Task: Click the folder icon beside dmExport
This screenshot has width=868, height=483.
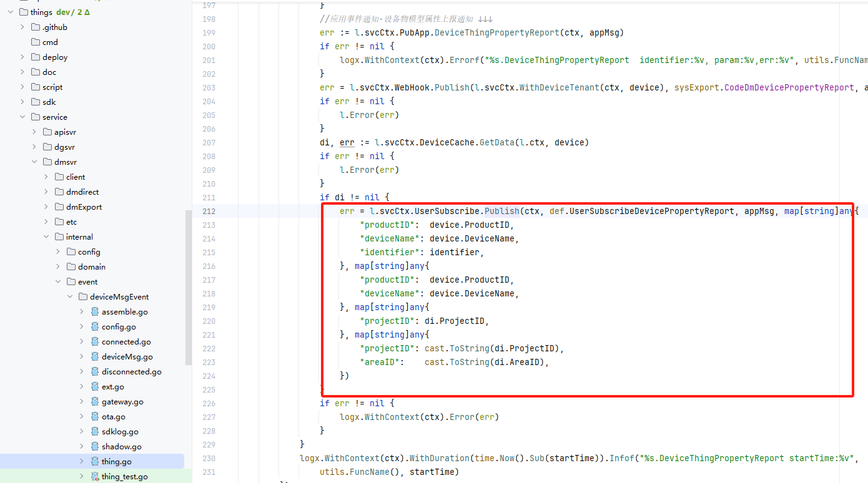Action: pos(59,207)
